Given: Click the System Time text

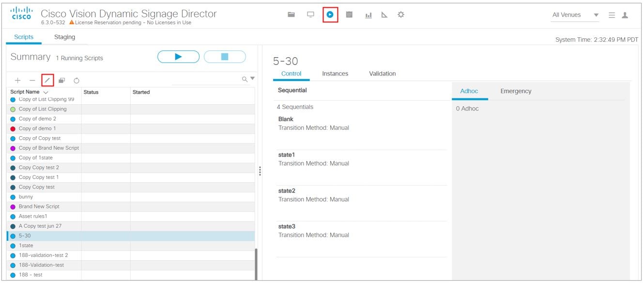Looking at the screenshot, I should click(x=597, y=40).
